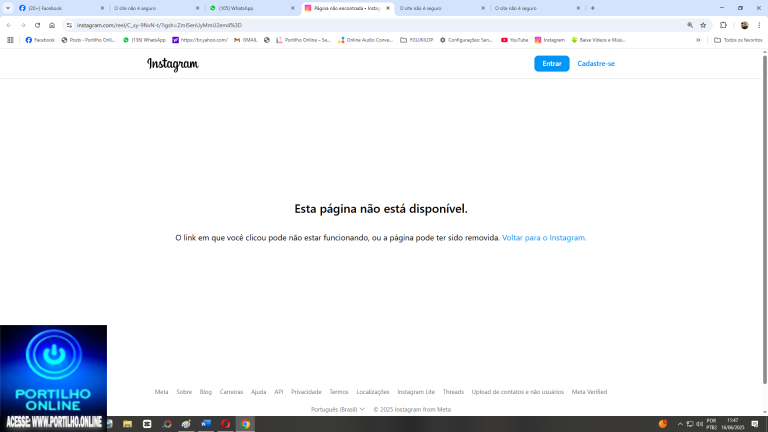Switch to the Facebook tab
Image resolution: width=768 pixels, height=432 pixels.
[x=50, y=8]
